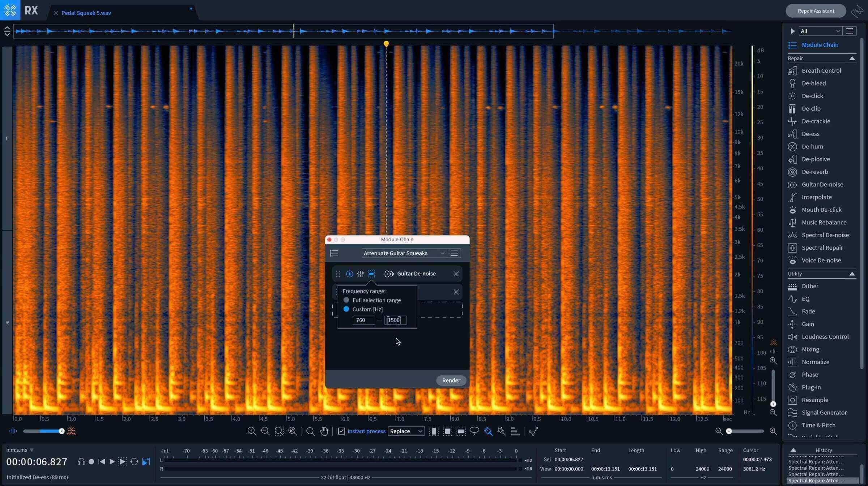Viewport: 868px width, 486px height.
Task: Toggle loop playback
Action: pos(134,461)
